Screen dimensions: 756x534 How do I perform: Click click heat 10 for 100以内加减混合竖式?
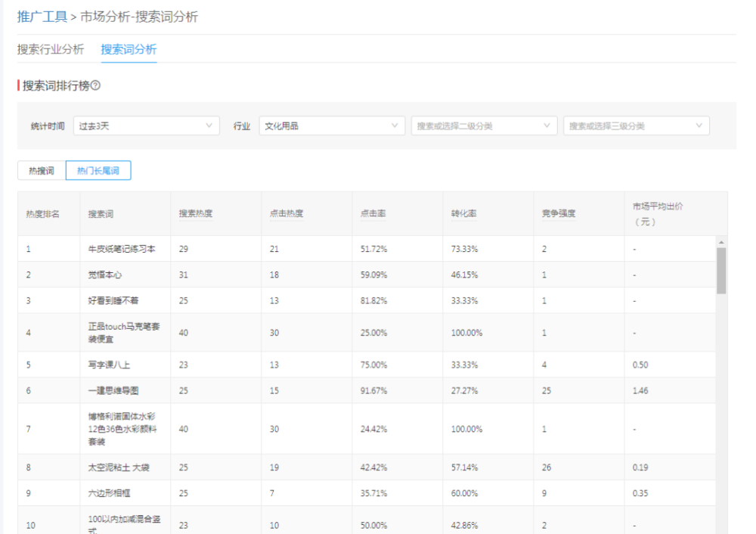[274, 526]
